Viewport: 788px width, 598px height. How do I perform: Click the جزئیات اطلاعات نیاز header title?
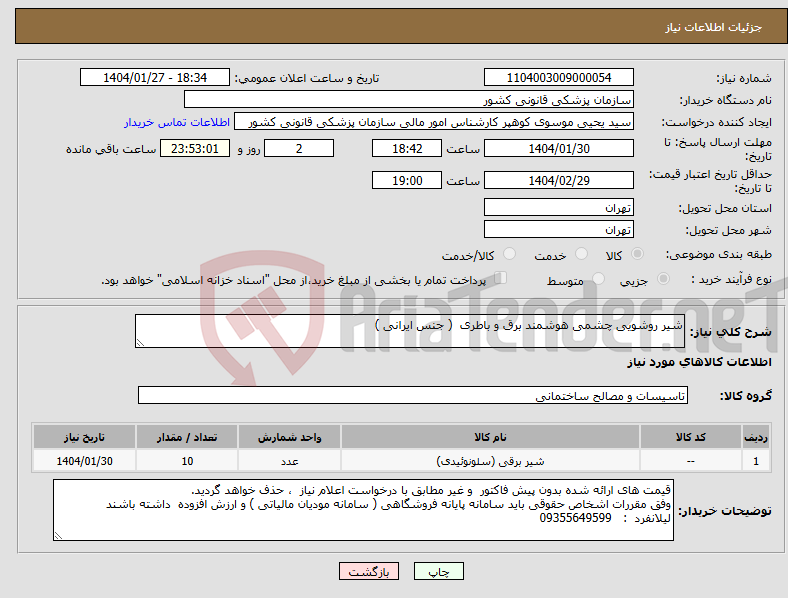pos(714,27)
